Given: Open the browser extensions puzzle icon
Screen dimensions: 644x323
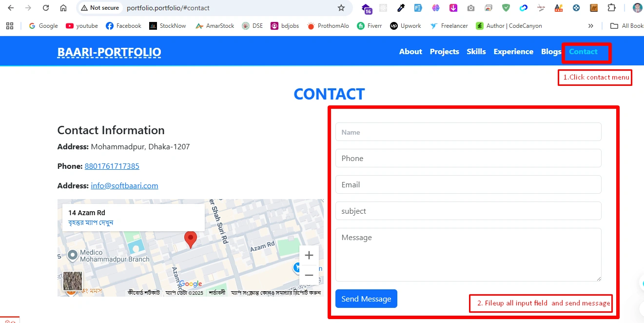Looking at the screenshot, I should (611, 8).
